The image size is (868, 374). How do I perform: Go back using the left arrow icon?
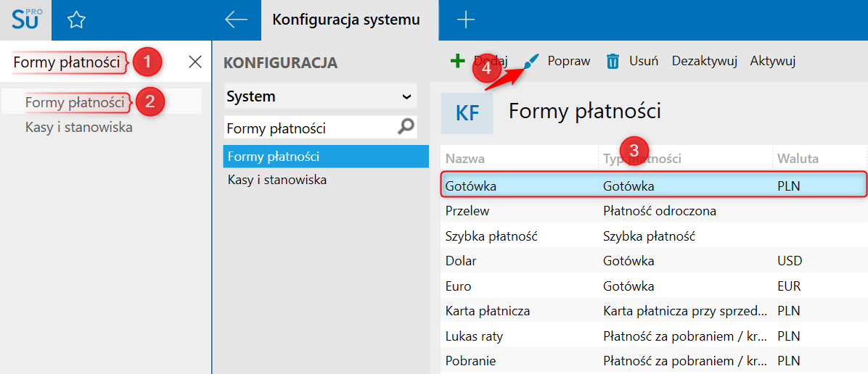point(237,20)
